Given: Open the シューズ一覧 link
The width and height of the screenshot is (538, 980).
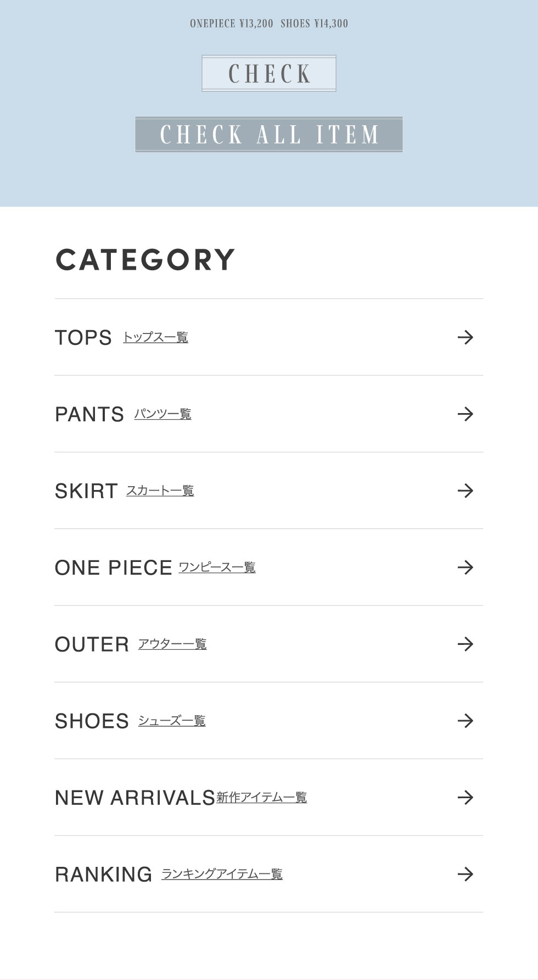Looking at the screenshot, I should click(x=171, y=720).
